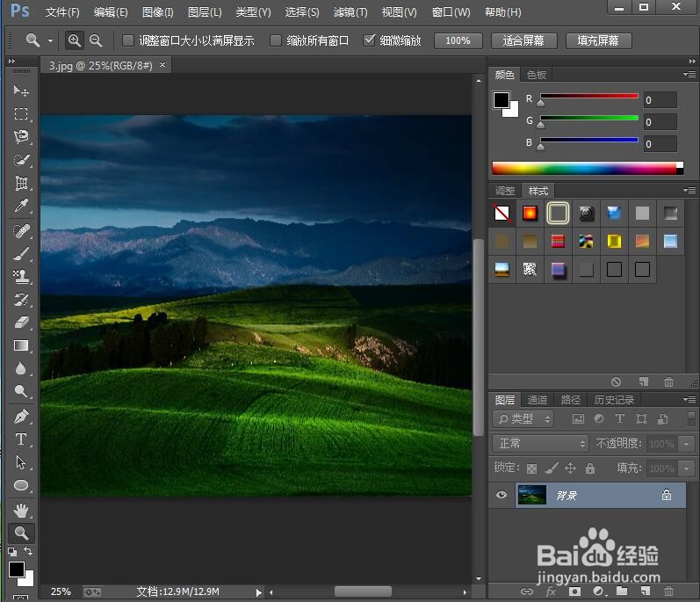Hide the 背景 layer eye icon

(502, 495)
